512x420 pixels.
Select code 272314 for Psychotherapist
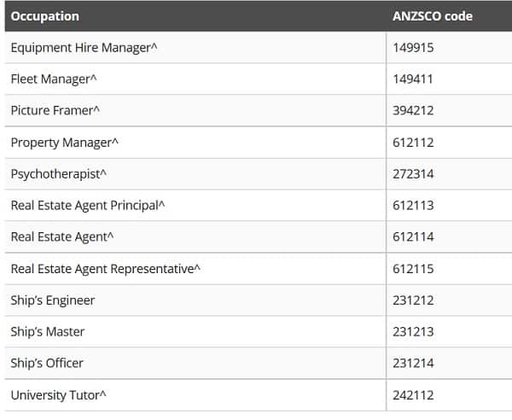[x=413, y=174]
